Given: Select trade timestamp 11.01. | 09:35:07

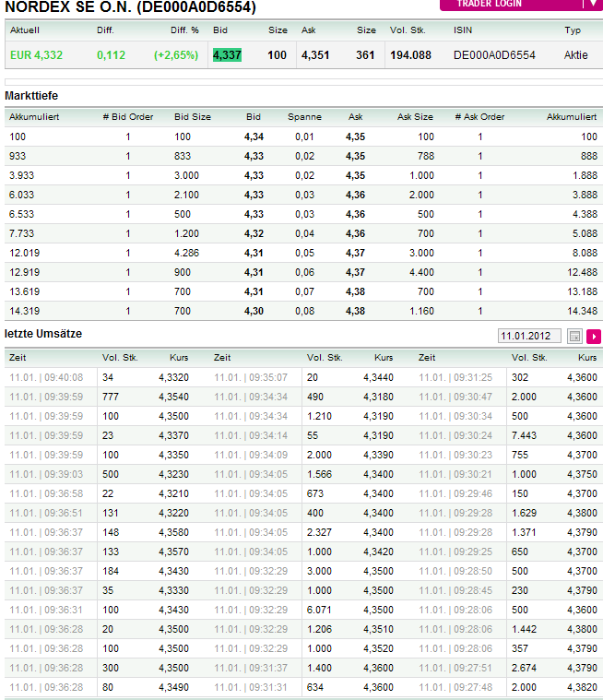Looking at the screenshot, I should pos(251,378).
